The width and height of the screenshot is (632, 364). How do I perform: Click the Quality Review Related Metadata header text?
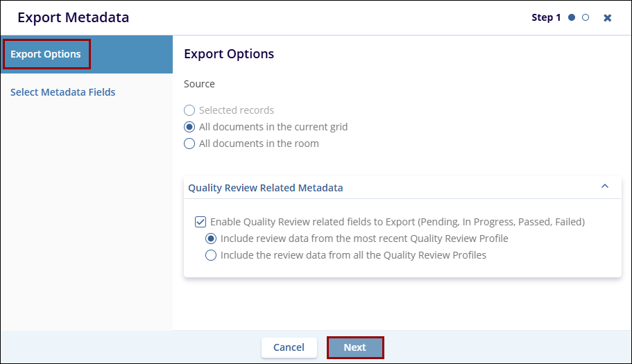(265, 188)
